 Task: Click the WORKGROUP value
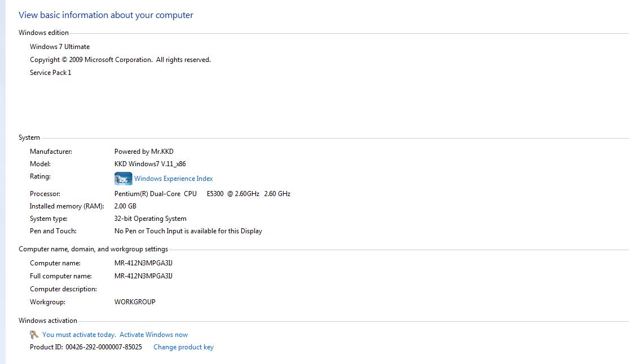(x=135, y=302)
